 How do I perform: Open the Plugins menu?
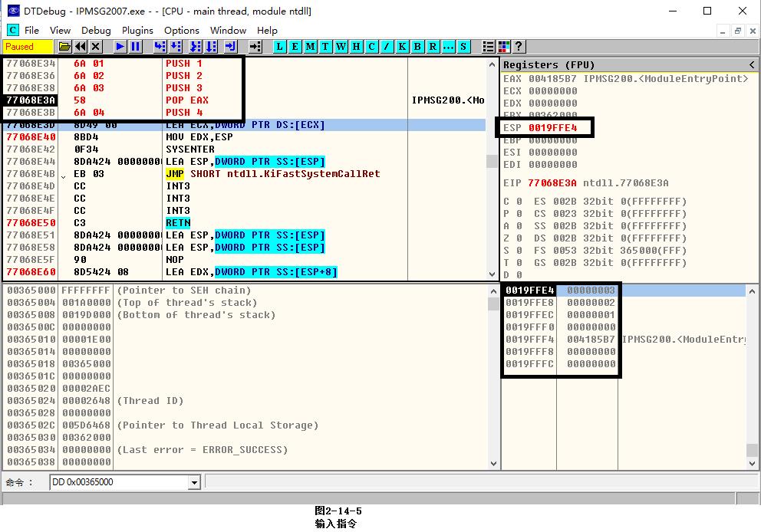[x=137, y=31]
